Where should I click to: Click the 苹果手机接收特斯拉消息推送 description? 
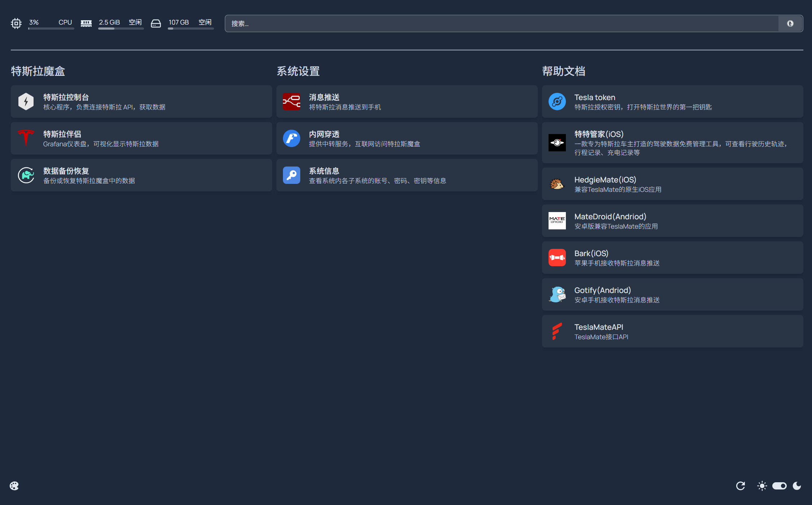coord(617,263)
